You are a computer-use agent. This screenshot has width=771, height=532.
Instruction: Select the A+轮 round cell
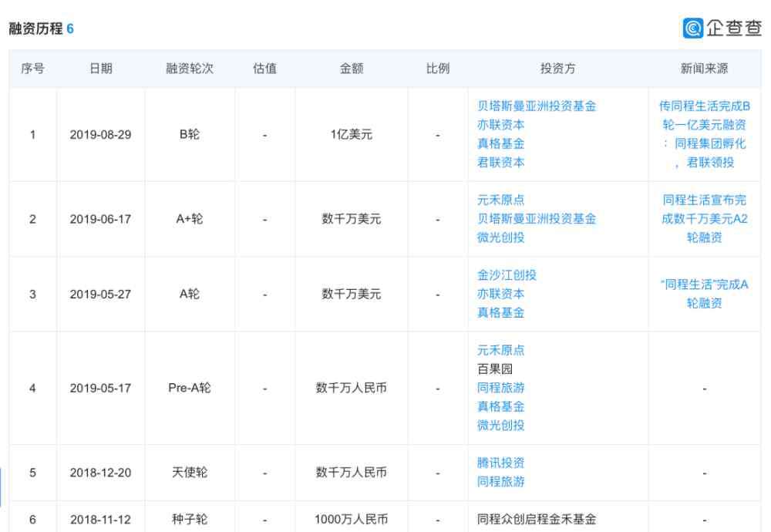(x=190, y=219)
